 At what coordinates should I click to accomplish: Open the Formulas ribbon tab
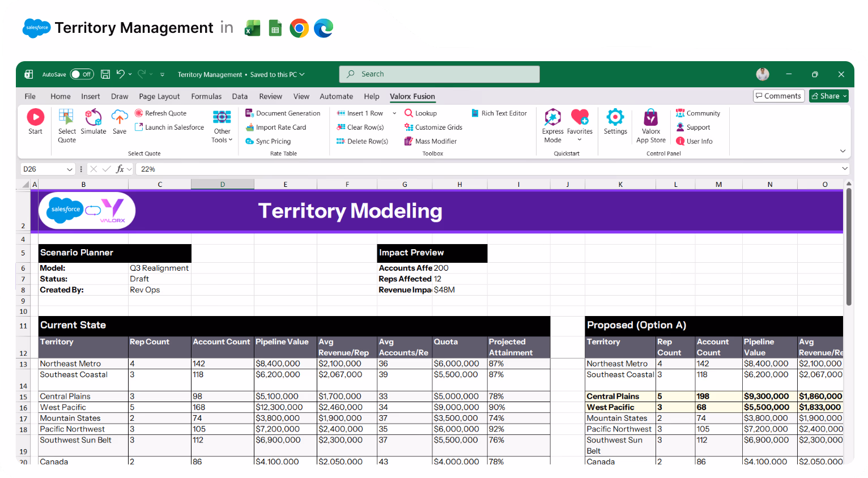(x=206, y=96)
